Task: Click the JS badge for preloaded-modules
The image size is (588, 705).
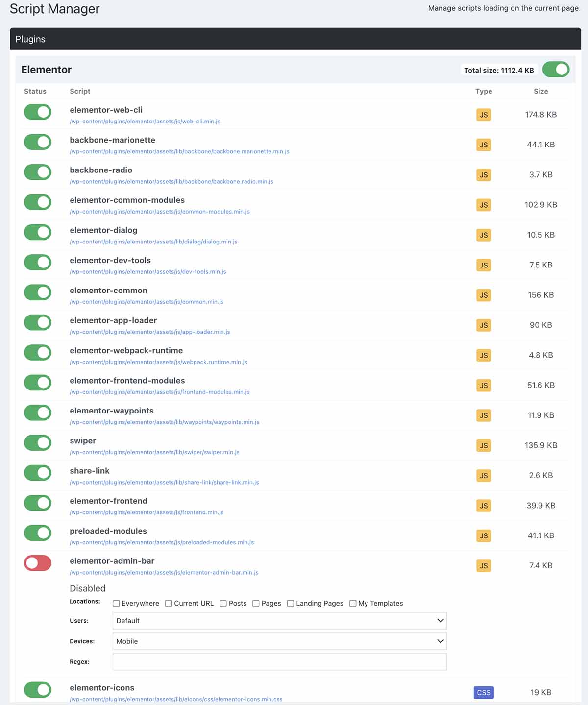Action: (x=484, y=536)
